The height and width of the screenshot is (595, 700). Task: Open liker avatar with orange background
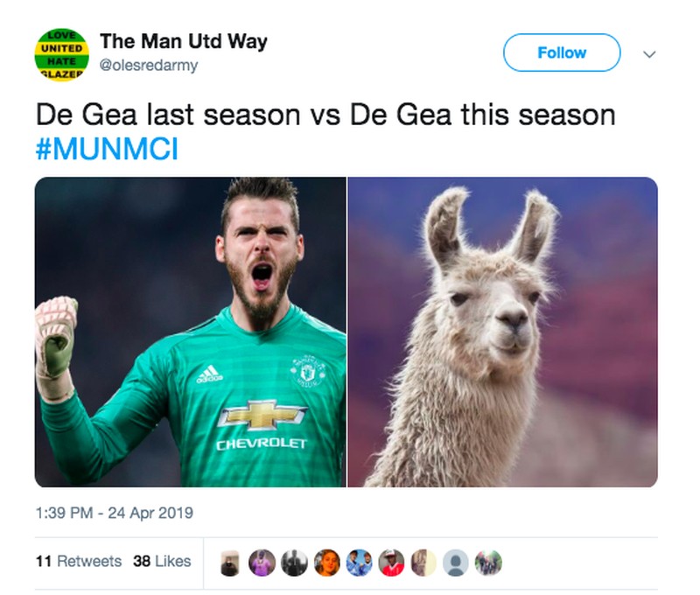tap(326, 563)
